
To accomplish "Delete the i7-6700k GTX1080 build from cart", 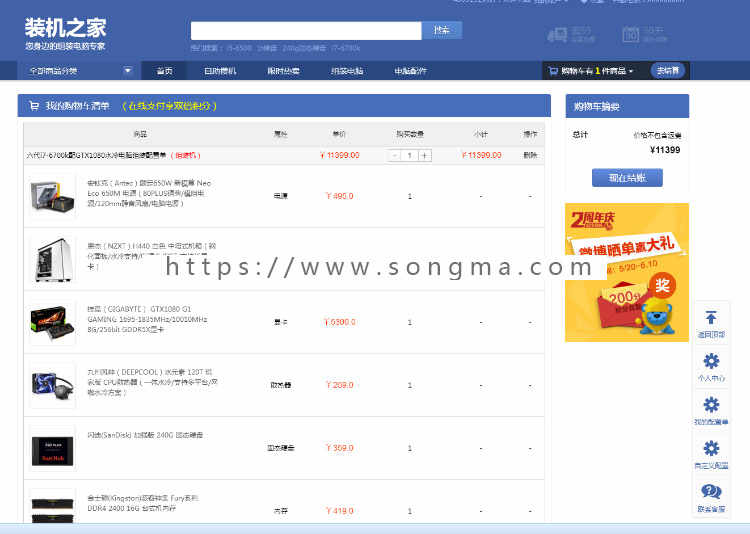I will (530, 156).
